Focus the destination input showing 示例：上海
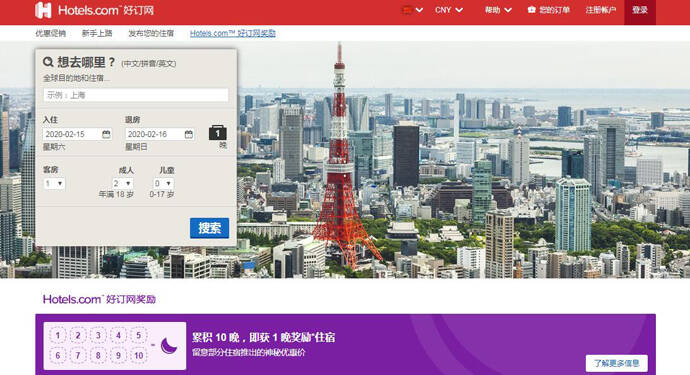Screen dimensions: 690x375 click(x=136, y=95)
